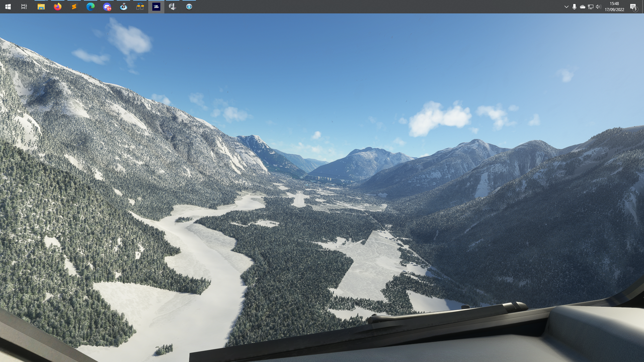Viewport: 644px width, 362px height.
Task: Open the Windows Start menu
Action: (x=8, y=7)
